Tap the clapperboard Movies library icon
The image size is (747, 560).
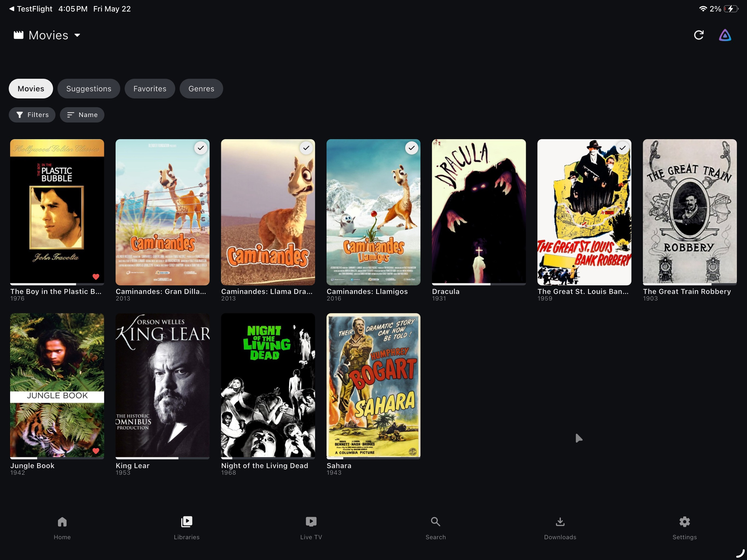[x=19, y=35]
